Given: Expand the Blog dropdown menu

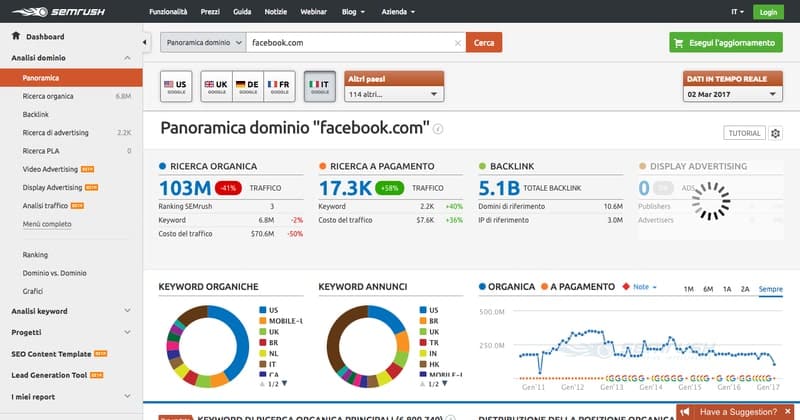Looking at the screenshot, I should pos(353,12).
